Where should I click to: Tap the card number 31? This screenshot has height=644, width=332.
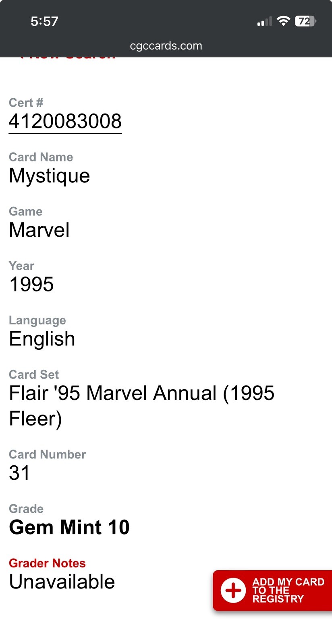click(x=19, y=473)
